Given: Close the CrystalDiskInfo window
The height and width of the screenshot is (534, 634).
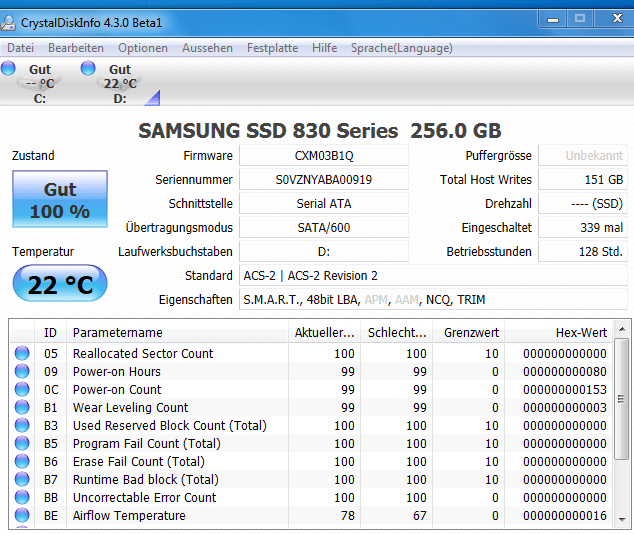Looking at the screenshot, I should tap(617, 19).
